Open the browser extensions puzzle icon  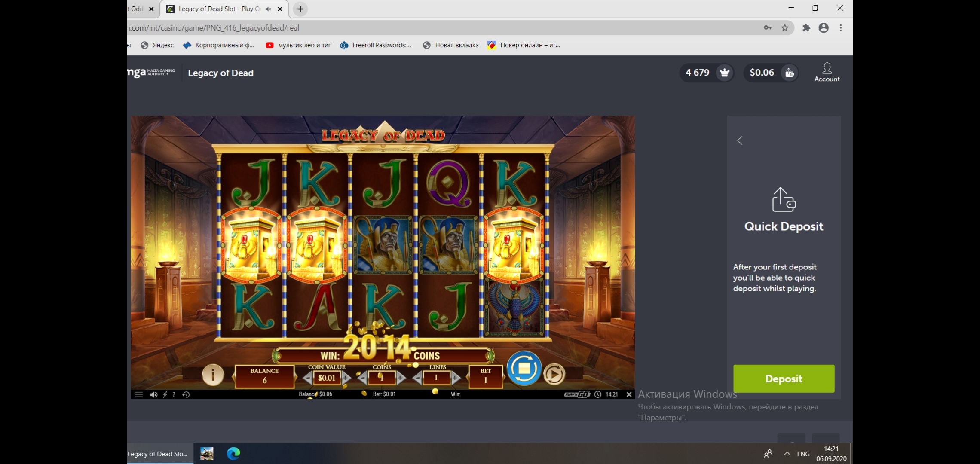[x=806, y=28]
